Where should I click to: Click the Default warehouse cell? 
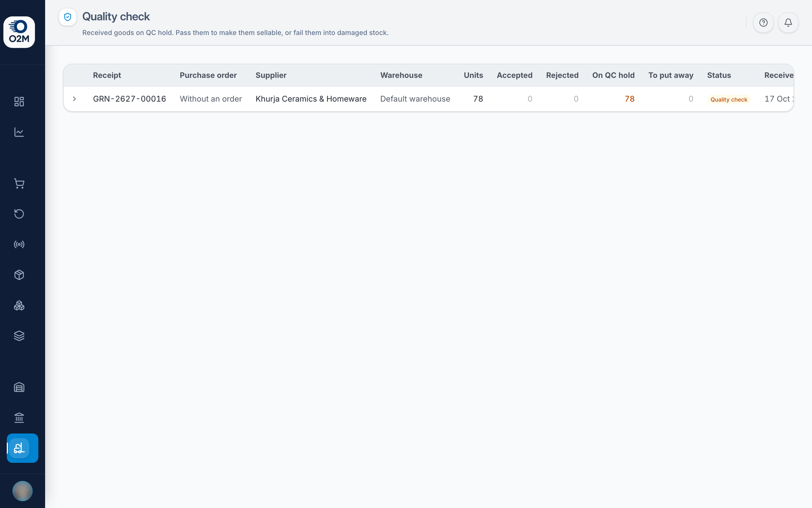(x=415, y=99)
